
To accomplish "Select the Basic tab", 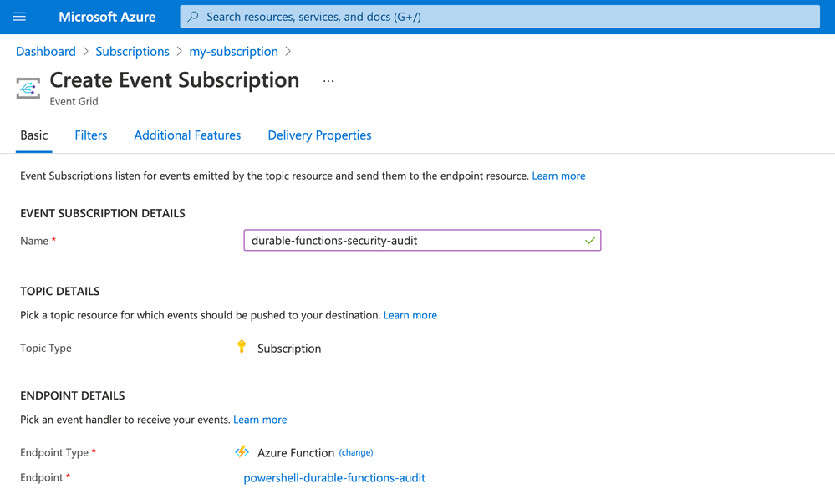I will click(34, 135).
